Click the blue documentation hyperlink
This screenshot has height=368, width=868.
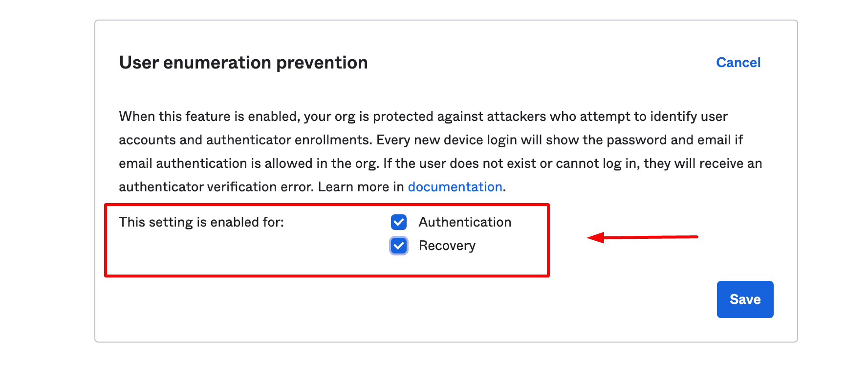pyautogui.click(x=455, y=187)
